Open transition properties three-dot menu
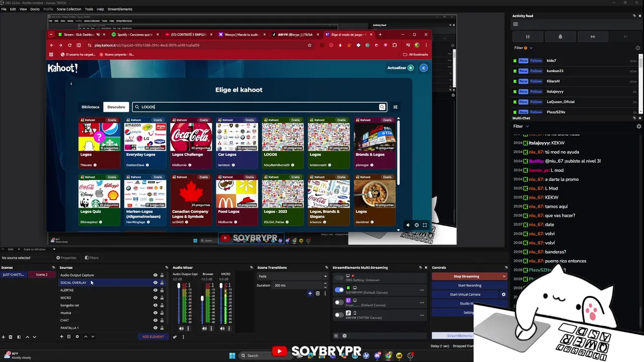The height and width of the screenshot is (362, 644). pyautogui.click(x=325, y=293)
